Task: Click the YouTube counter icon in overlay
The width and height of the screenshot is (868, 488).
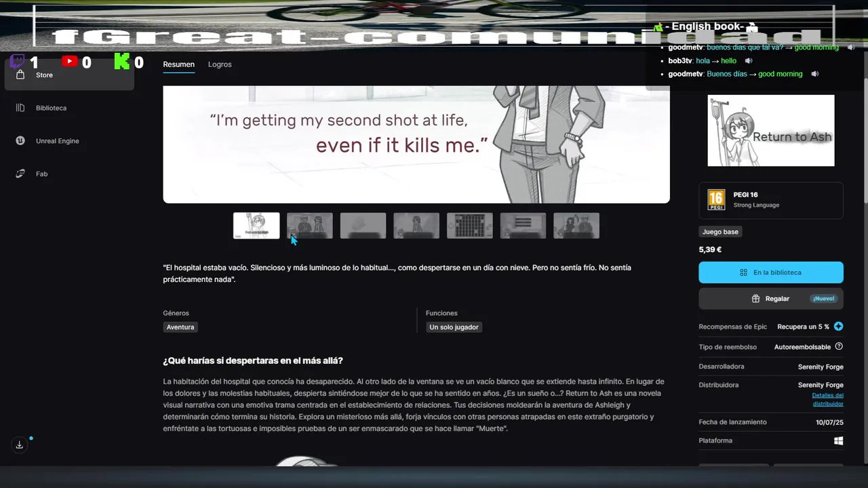Action: tap(69, 61)
